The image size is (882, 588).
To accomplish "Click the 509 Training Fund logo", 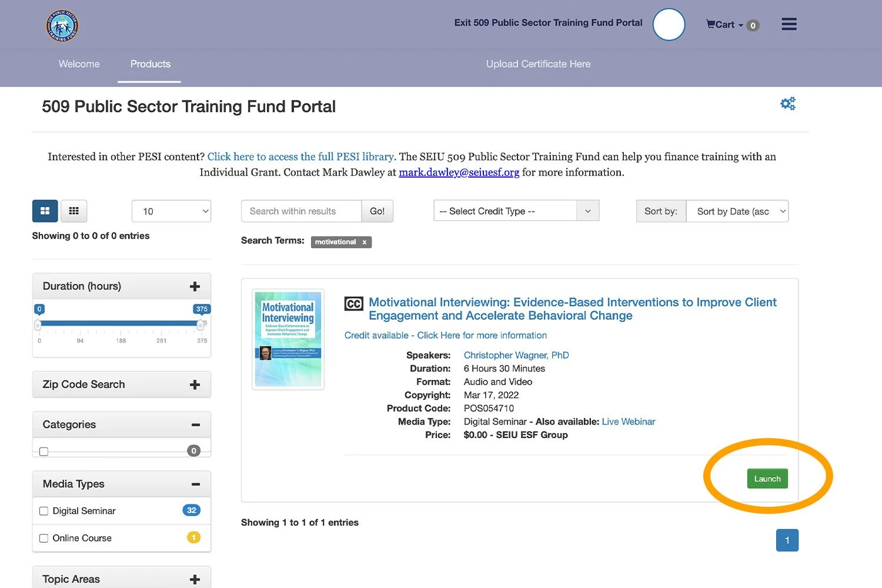I will tap(62, 25).
